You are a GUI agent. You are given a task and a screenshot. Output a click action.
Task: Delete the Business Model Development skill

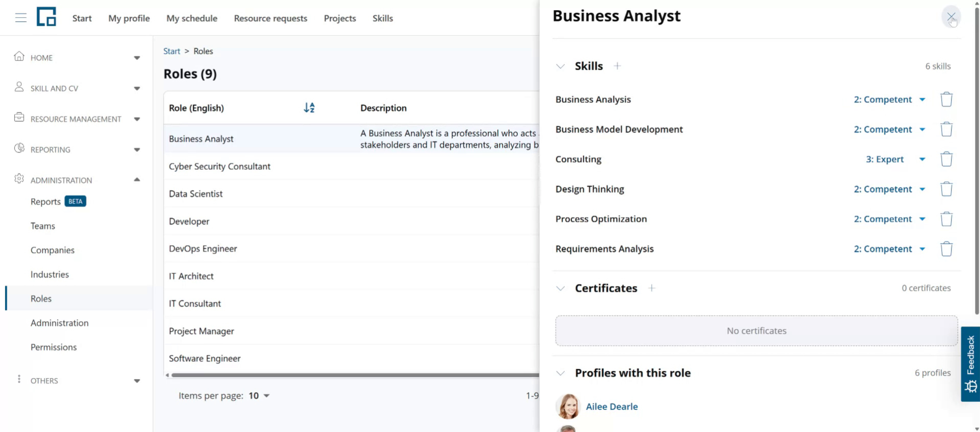click(946, 129)
